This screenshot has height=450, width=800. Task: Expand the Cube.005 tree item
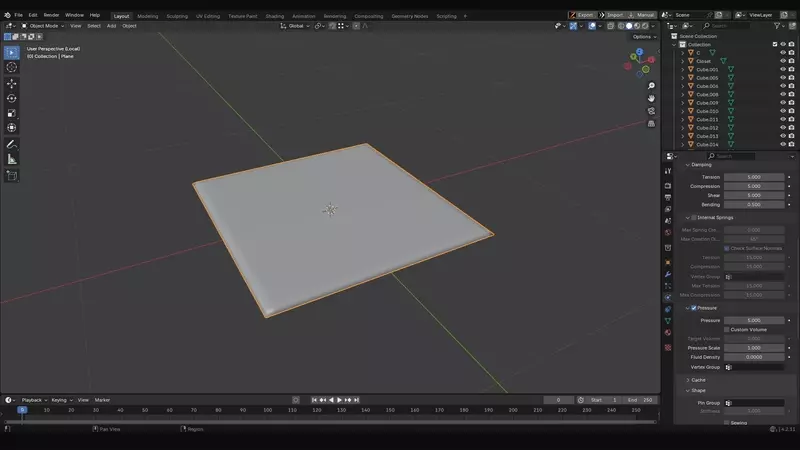(x=683, y=78)
